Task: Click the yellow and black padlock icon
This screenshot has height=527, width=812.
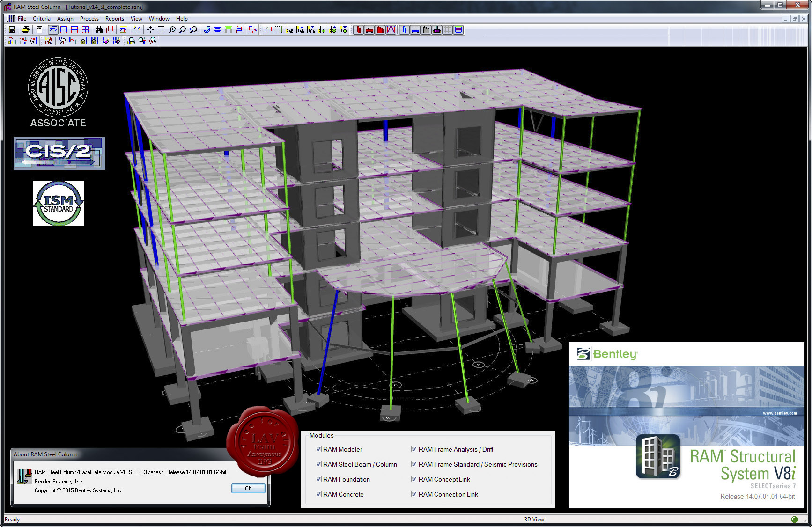Action: click(x=84, y=41)
